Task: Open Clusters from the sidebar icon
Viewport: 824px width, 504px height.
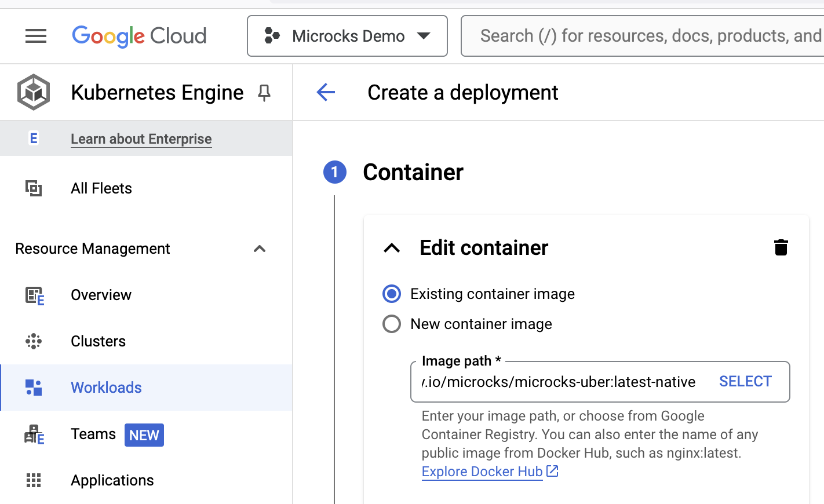Action: (x=34, y=341)
